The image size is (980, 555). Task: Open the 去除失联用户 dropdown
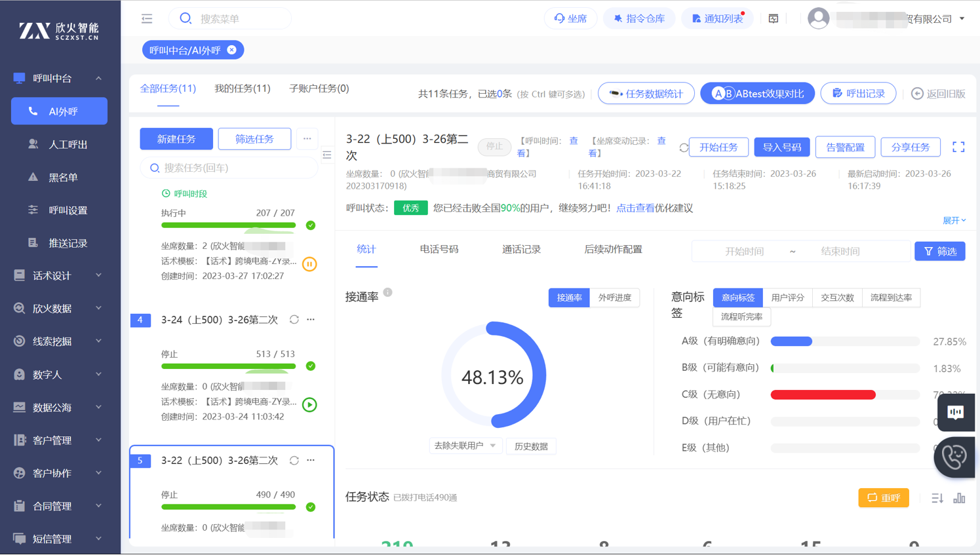tap(465, 446)
